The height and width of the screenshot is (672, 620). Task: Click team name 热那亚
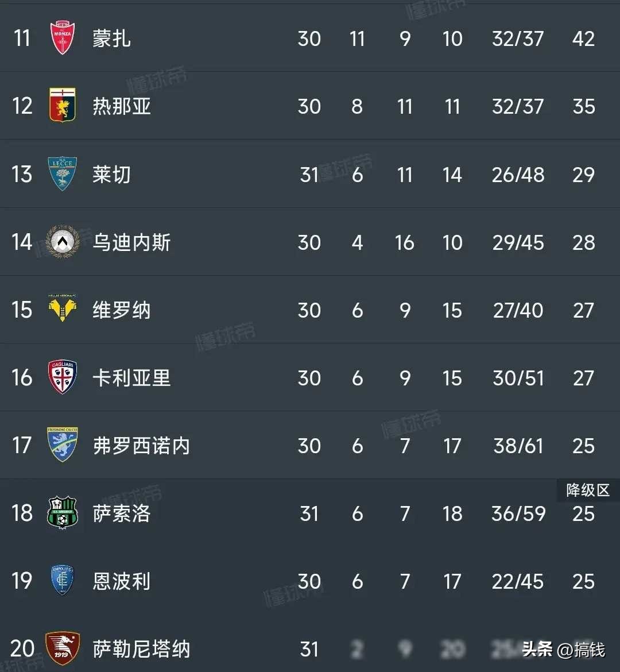click(x=122, y=106)
